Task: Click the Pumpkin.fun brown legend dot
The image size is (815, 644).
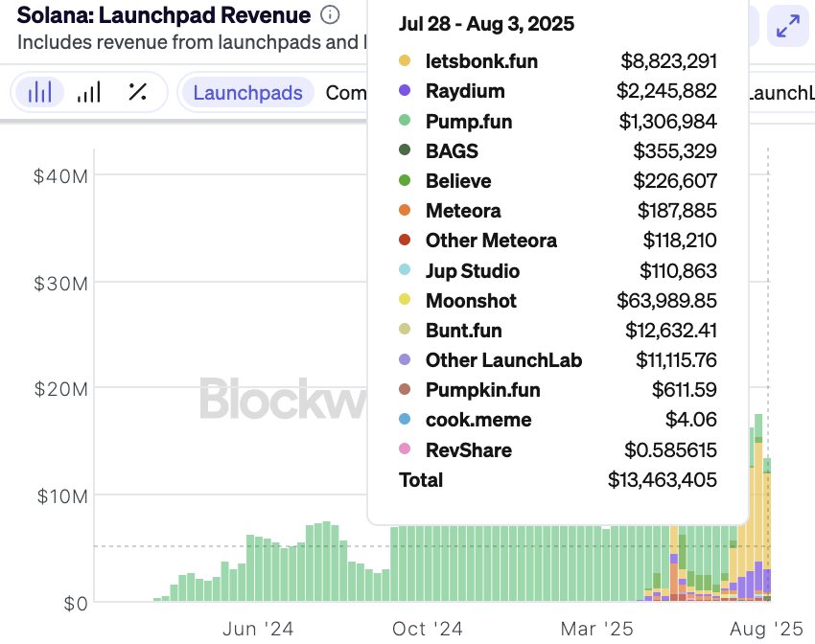Action: (x=405, y=389)
